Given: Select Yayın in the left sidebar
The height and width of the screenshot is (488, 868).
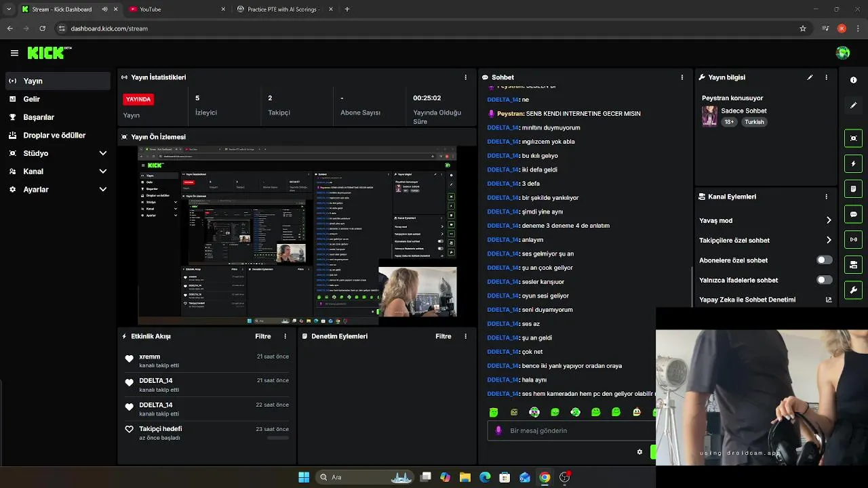Looking at the screenshot, I should pos(58,81).
